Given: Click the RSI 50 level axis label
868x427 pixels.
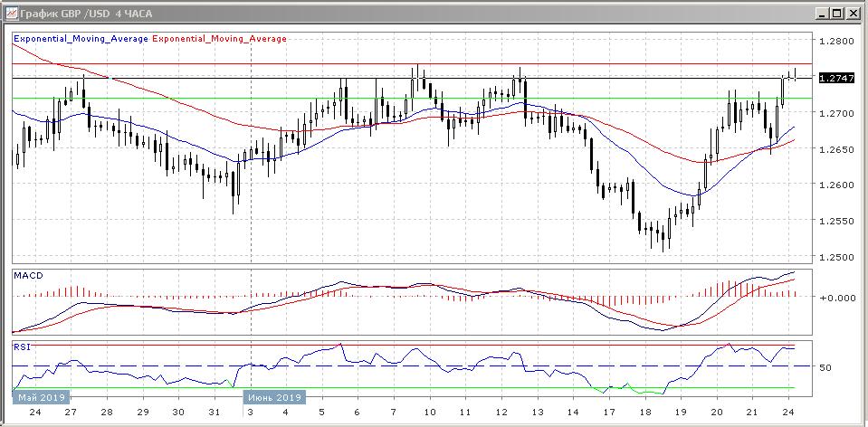Looking at the screenshot, I should coord(825,367).
